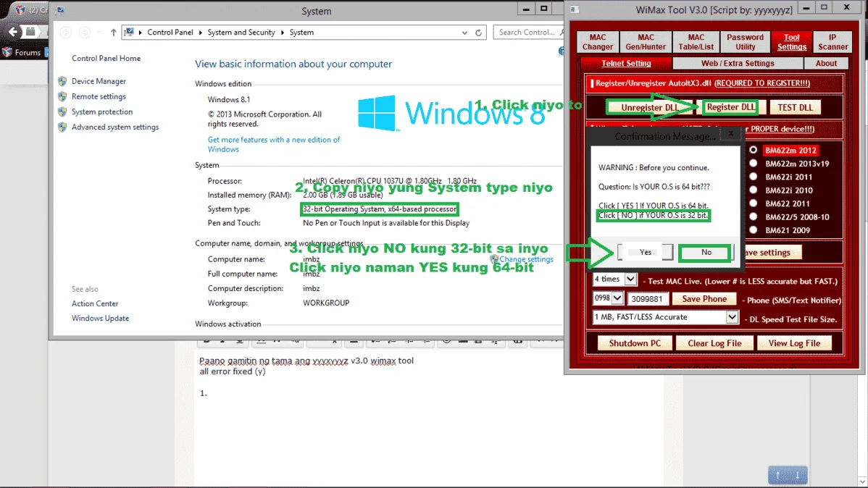Screen dimensions: 868x488
Task: Open the Windows Update link
Action: tap(100, 318)
